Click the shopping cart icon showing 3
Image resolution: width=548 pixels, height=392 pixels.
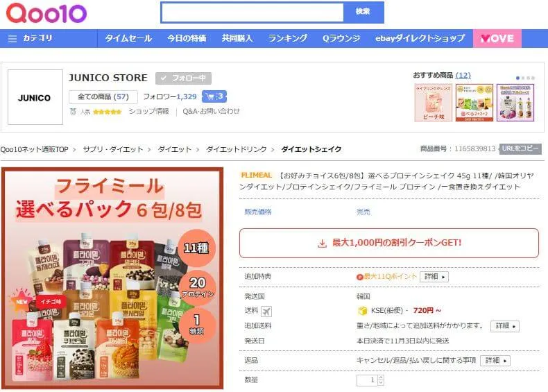pyautogui.click(x=214, y=96)
